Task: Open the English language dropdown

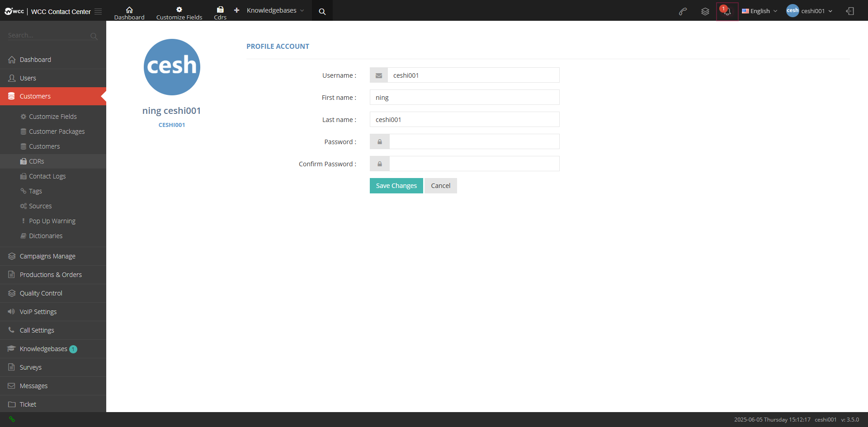Action: [x=759, y=11]
